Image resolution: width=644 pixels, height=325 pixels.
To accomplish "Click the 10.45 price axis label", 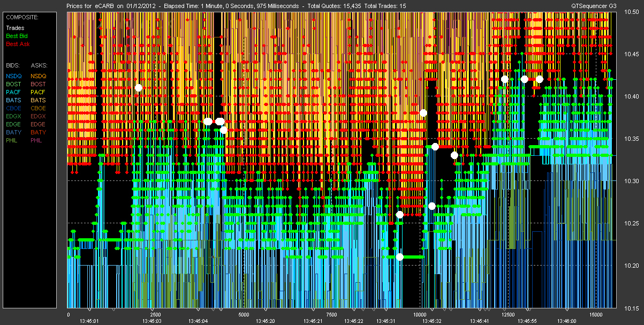I will coord(631,54).
